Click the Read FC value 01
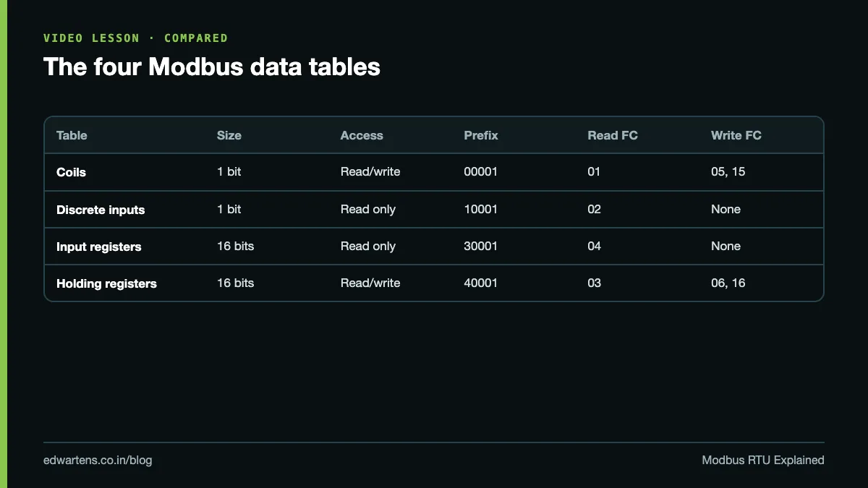Image resolution: width=868 pixels, height=488 pixels. tap(595, 172)
